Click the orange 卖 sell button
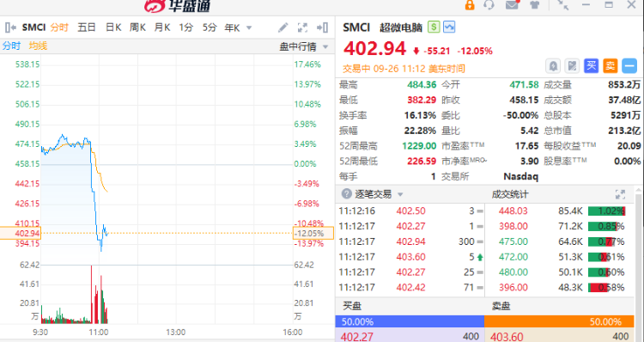The image size is (644, 342). pyautogui.click(x=611, y=66)
